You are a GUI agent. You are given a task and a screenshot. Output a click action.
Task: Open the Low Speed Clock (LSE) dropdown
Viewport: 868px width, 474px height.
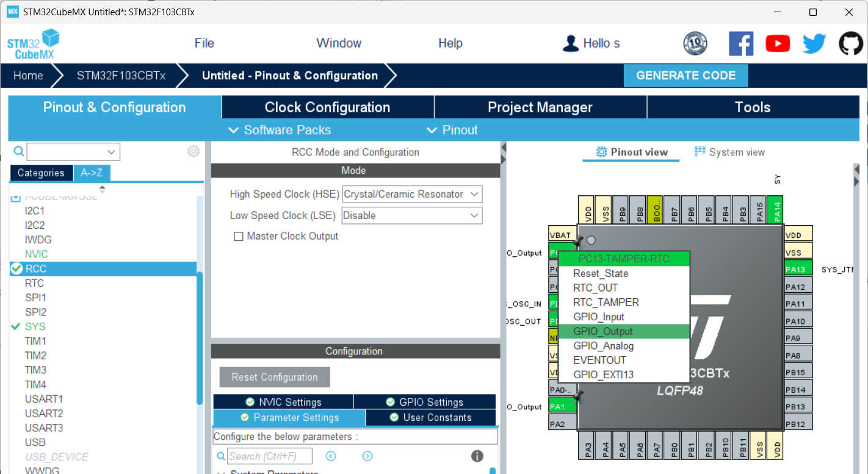click(412, 215)
